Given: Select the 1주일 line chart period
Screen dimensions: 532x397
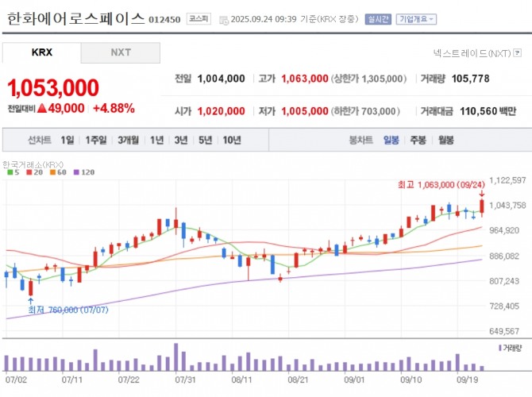Looking at the screenshot, I should tap(96, 140).
